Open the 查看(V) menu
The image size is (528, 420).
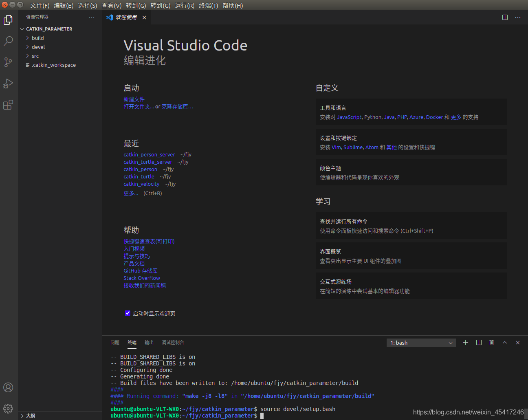coord(112,5)
